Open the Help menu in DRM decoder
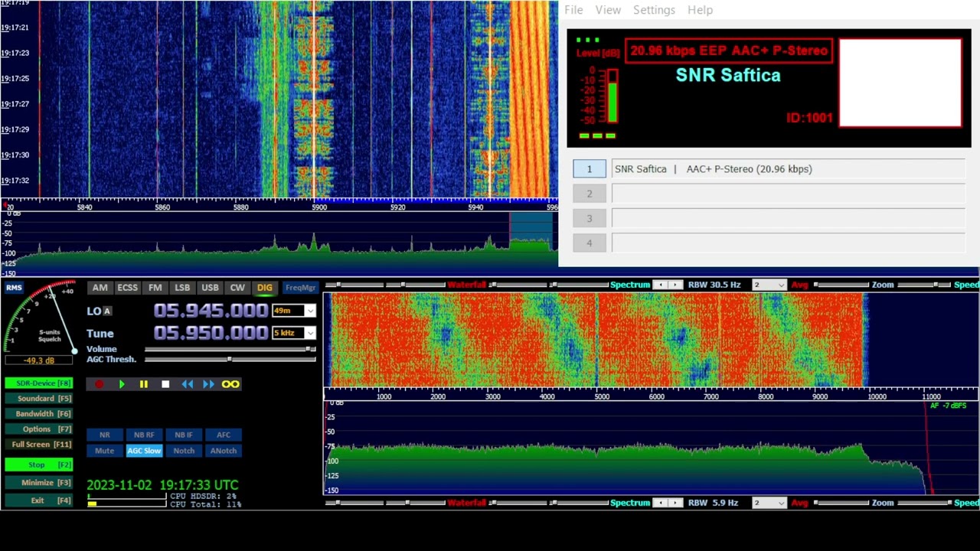Screen dimensions: 980x551 point(700,10)
